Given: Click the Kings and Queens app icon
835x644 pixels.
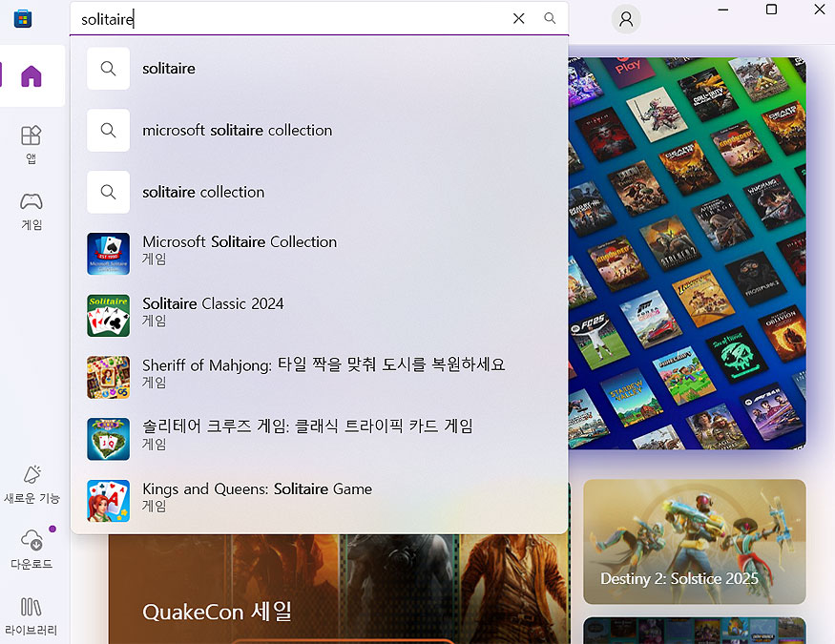Looking at the screenshot, I should coord(108,501).
